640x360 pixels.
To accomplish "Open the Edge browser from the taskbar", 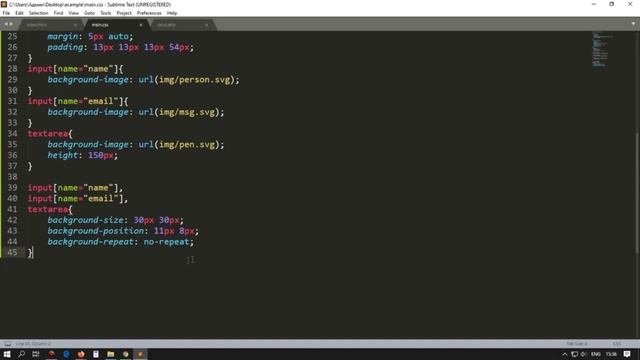I will point(66,354).
